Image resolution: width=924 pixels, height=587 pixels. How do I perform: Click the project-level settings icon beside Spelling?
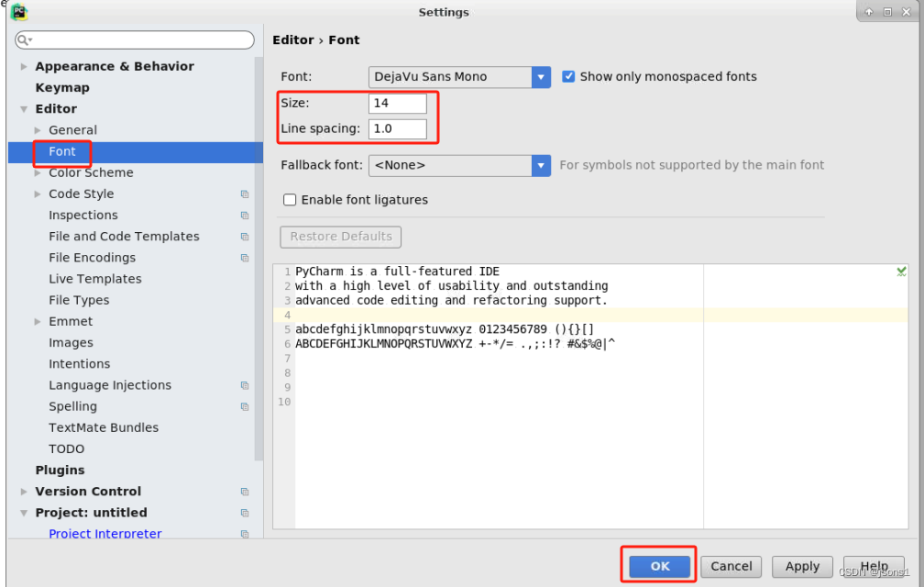(245, 406)
